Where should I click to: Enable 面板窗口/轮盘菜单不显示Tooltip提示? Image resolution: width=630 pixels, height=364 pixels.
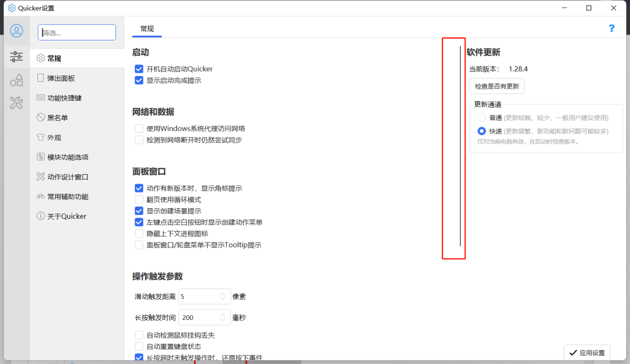139,245
